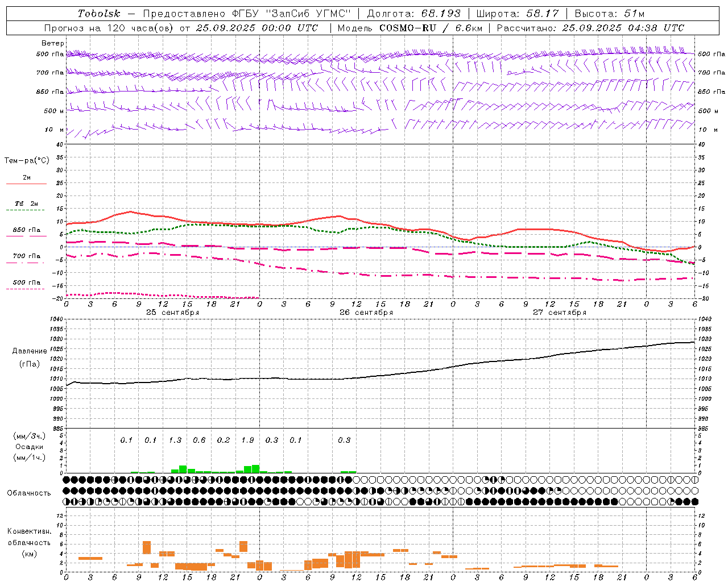The width and height of the screenshot is (728, 582).
Task: Click the Облачность cloud cover label
Action: [x=29, y=493]
